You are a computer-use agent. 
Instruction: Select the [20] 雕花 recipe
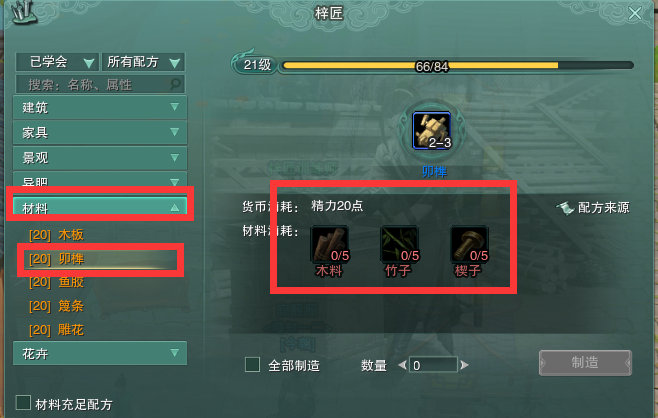pyautogui.click(x=57, y=330)
